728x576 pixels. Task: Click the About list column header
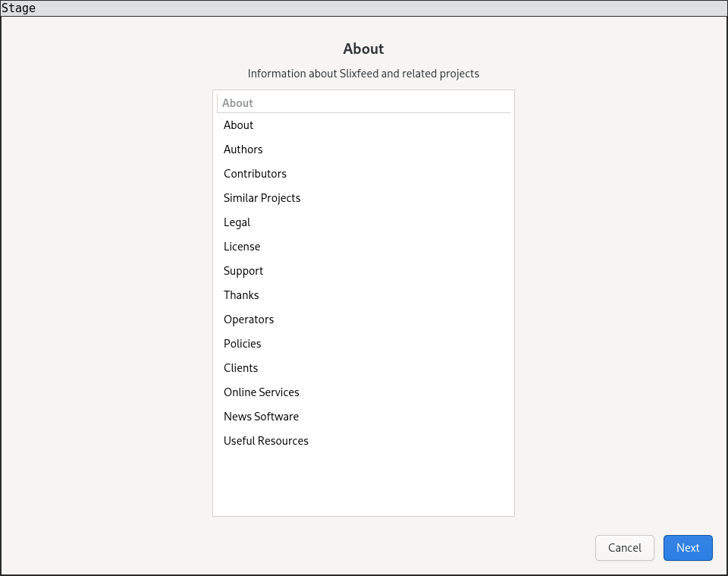(x=363, y=103)
